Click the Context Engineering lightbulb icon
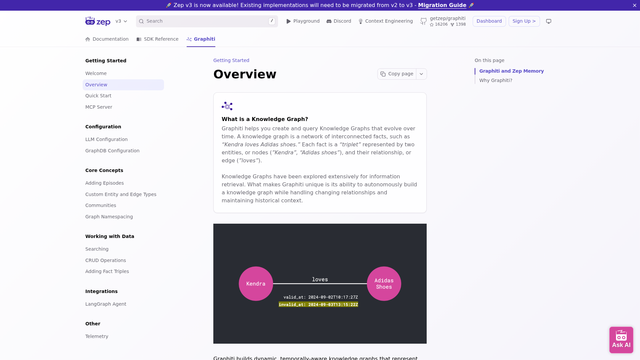 click(x=360, y=21)
